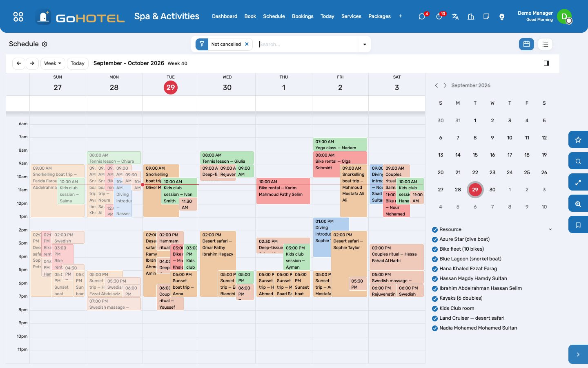Click the Today button beside Week
The width and height of the screenshot is (588, 368).
coord(78,63)
